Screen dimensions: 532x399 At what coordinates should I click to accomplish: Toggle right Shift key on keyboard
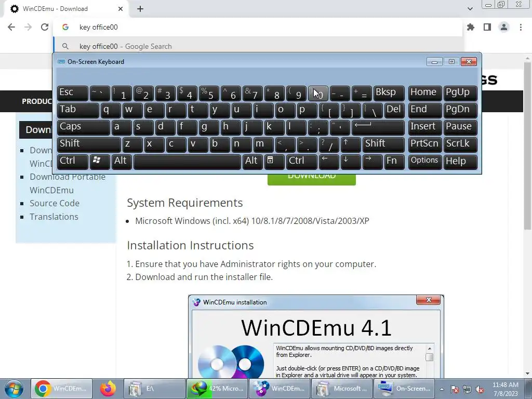[x=383, y=144]
